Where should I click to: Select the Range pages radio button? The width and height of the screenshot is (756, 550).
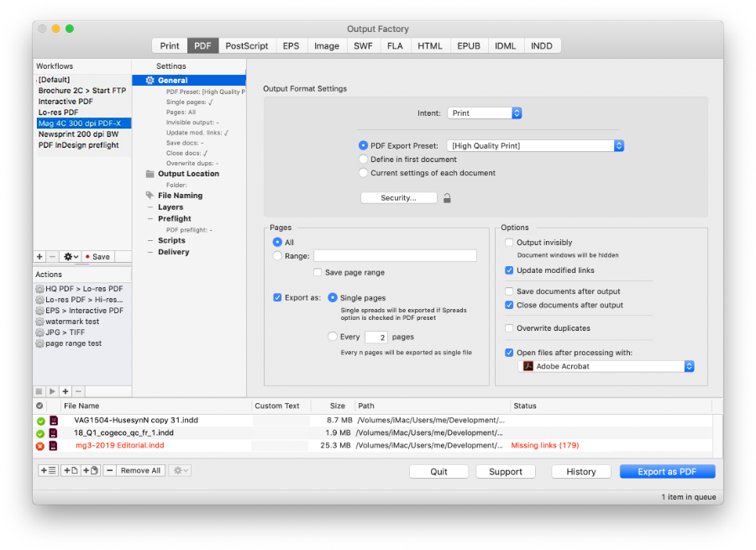[278, 256]
